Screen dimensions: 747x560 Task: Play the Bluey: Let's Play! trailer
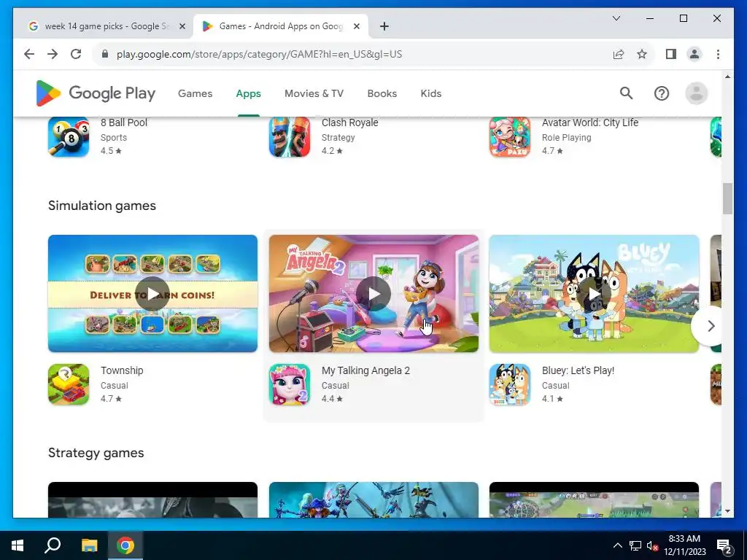pos(594,294)
